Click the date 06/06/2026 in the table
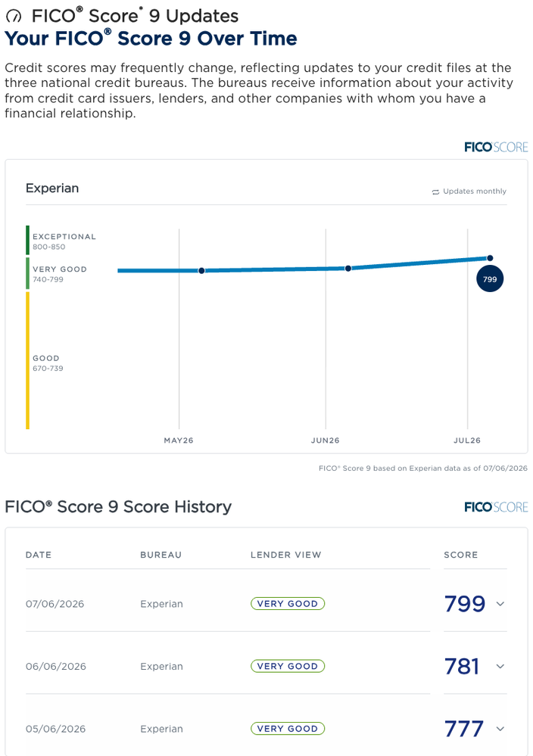 [x=56, y=667]
